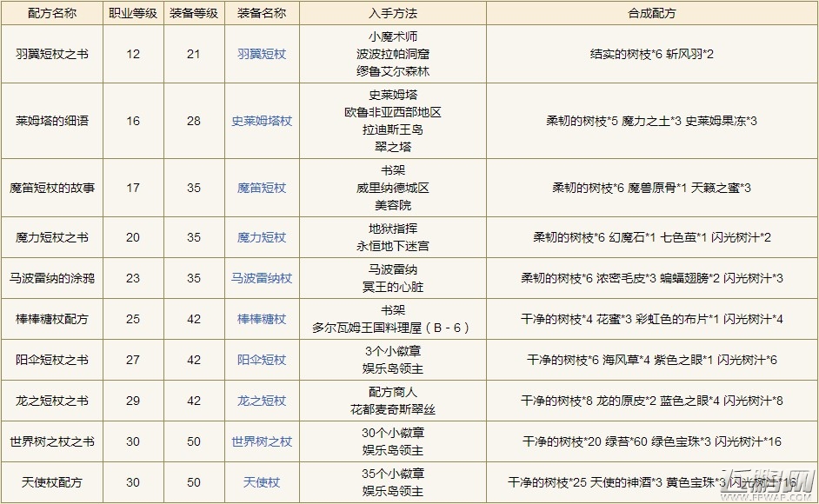819x504 pixels.
Task: Click the recipe containing 幻魔石*1
Action: 652,237
